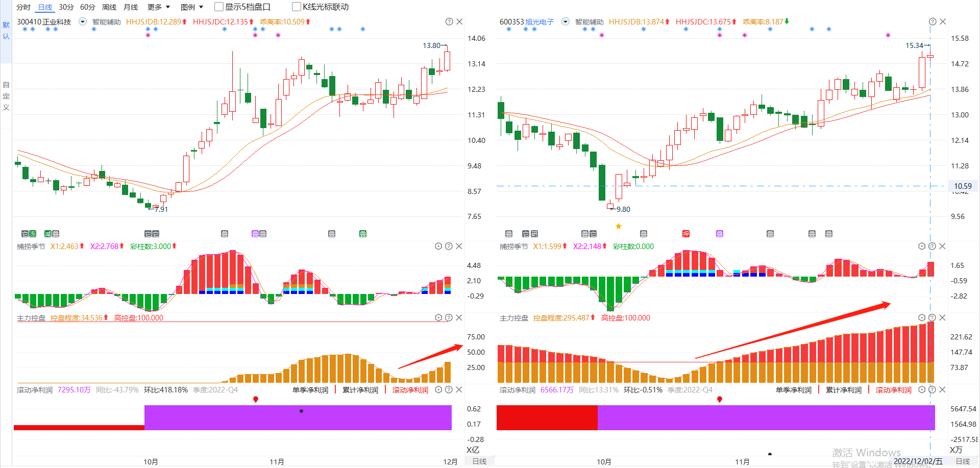Open stock selector dropdown beside 600353 旭光电子
The width and height of the screenshot is (980, 468).
[565, 21]
